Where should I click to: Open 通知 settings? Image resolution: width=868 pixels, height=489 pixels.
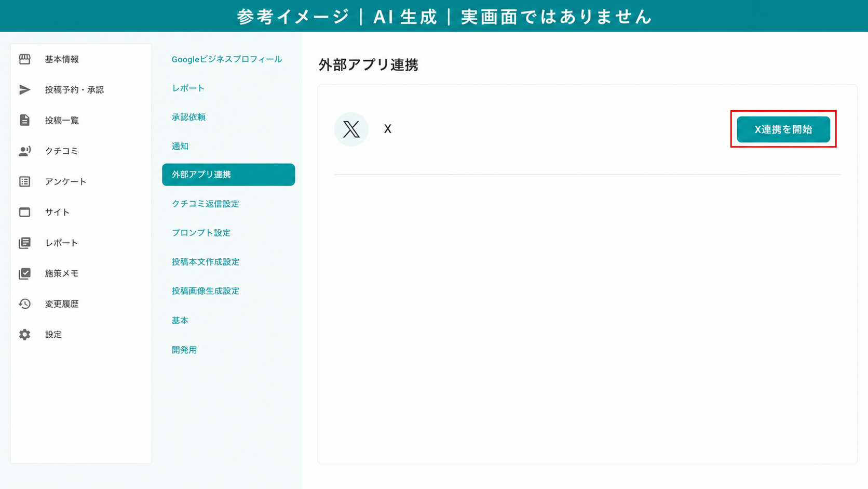pos(180,147)
